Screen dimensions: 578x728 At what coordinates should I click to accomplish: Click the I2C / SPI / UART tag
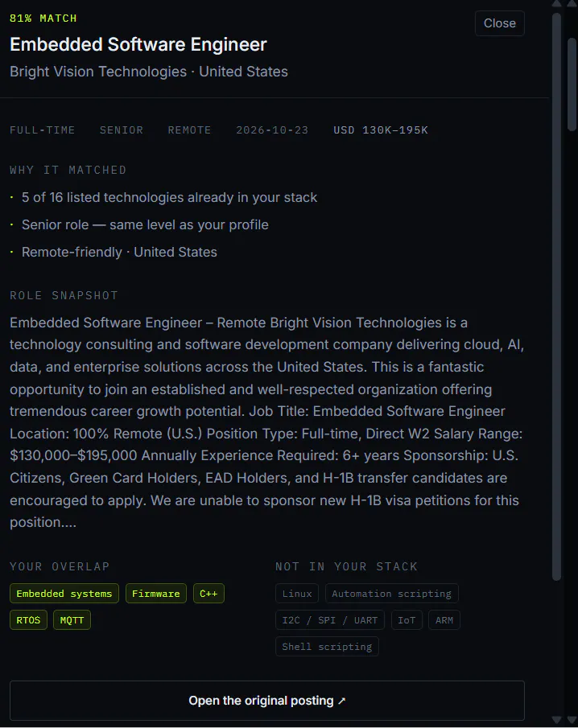pyautogui.click(x=330, y=620)
